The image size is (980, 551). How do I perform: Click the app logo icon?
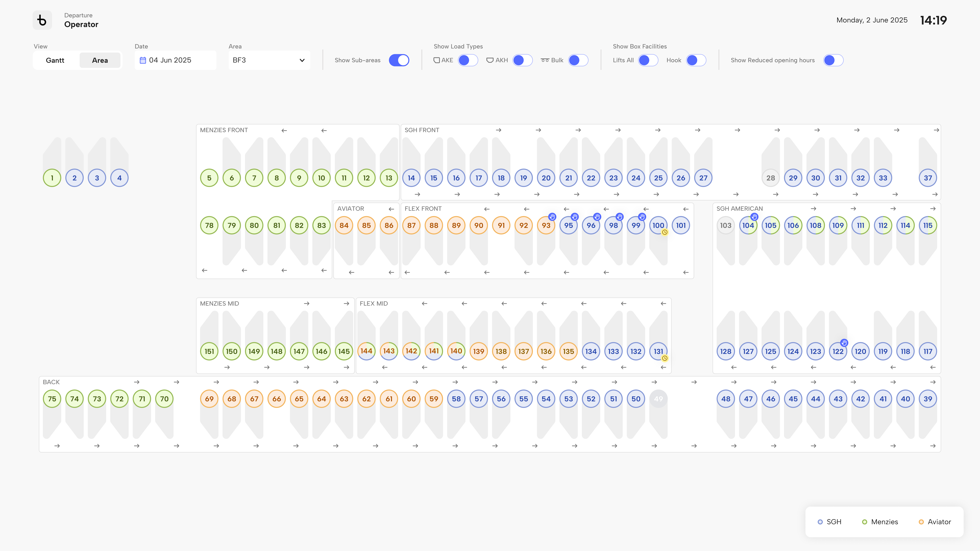pyautogui.click(x=42, y=20)
